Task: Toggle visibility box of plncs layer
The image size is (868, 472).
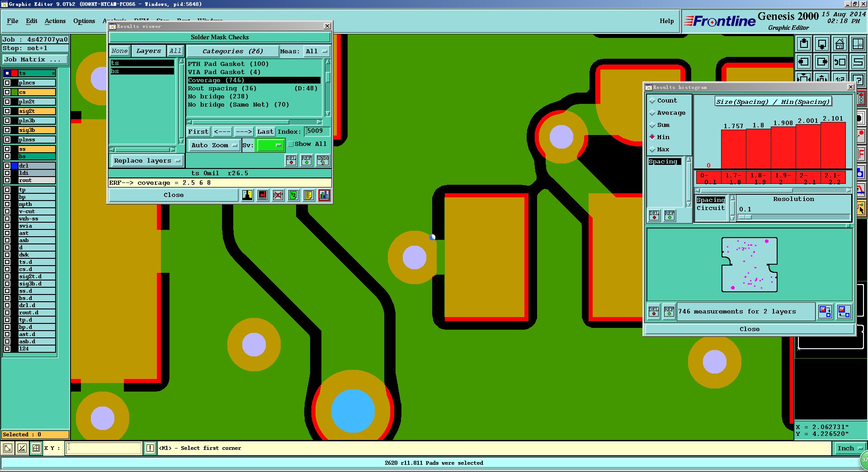Action: click(7, 83)
